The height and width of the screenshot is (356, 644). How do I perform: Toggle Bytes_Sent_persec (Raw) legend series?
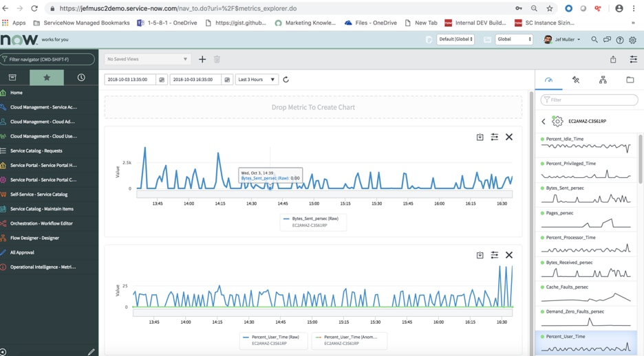pos(314,219)
